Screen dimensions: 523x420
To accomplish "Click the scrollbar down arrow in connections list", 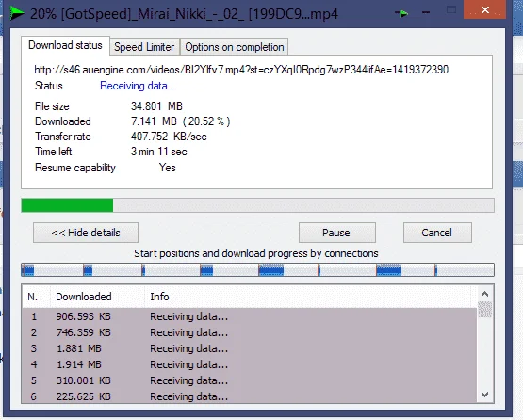I will coord(484,395).
